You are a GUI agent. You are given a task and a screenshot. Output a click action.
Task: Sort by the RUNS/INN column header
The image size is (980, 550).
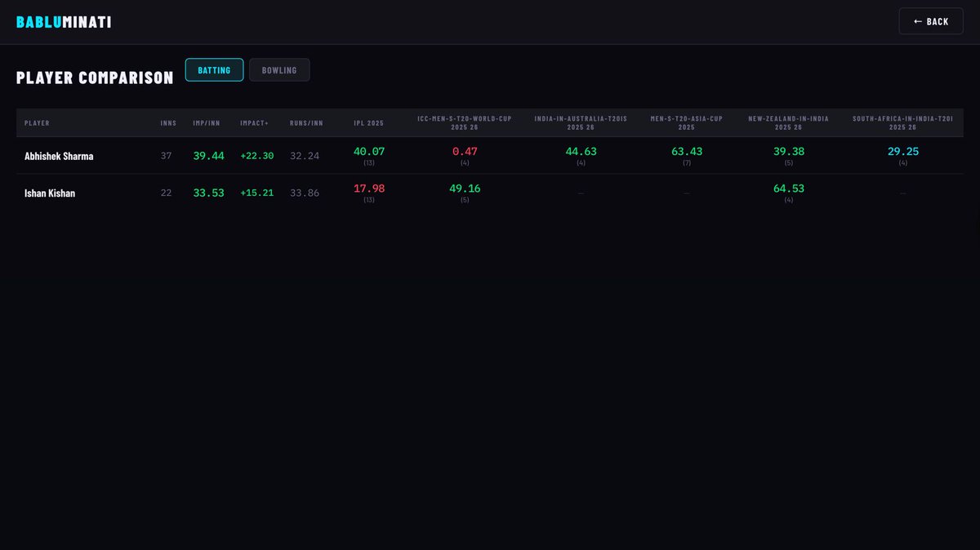click(305, 122)
